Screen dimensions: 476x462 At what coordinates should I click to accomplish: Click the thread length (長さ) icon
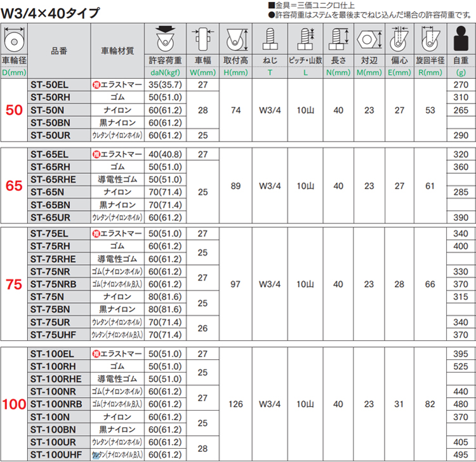click(x=338, y=40)
